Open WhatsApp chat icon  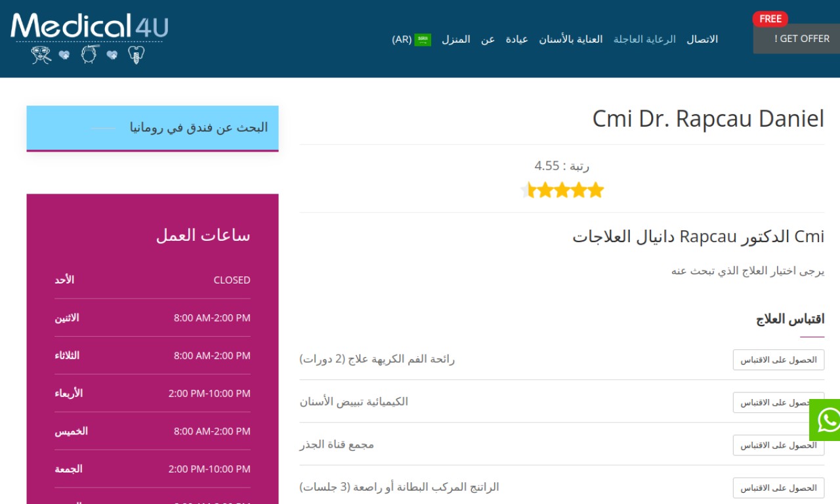(825, 420)
